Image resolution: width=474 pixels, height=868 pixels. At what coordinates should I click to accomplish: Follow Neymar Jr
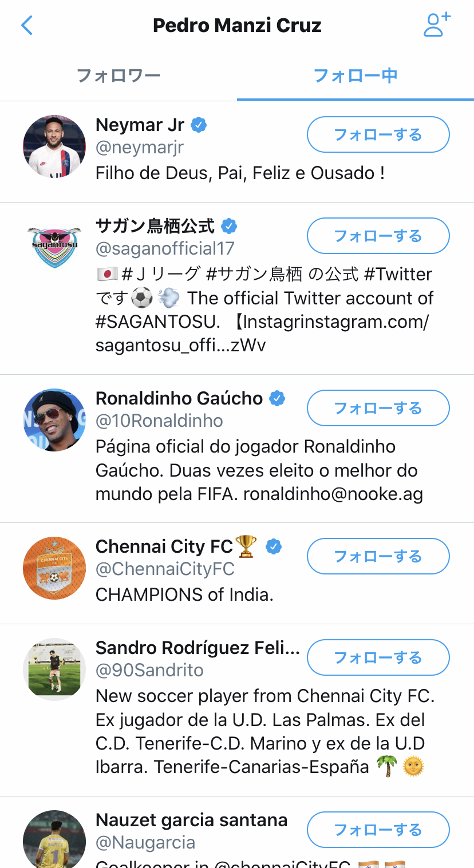click(378, 134)
